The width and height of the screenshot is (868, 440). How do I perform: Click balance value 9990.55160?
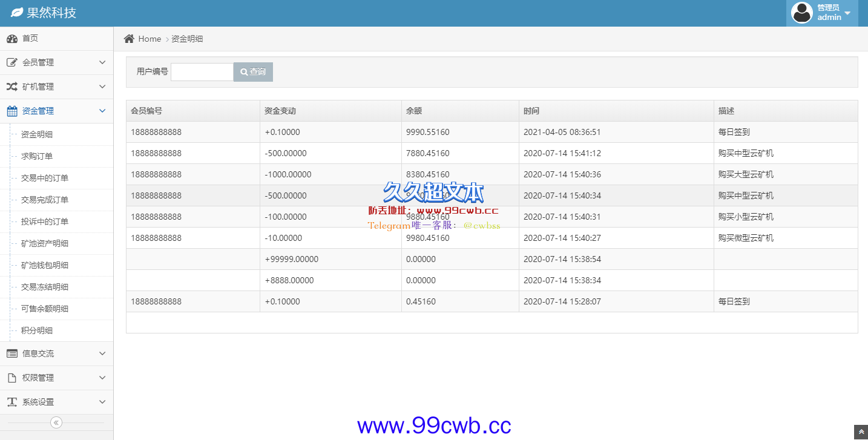click(x=428, y=132)
